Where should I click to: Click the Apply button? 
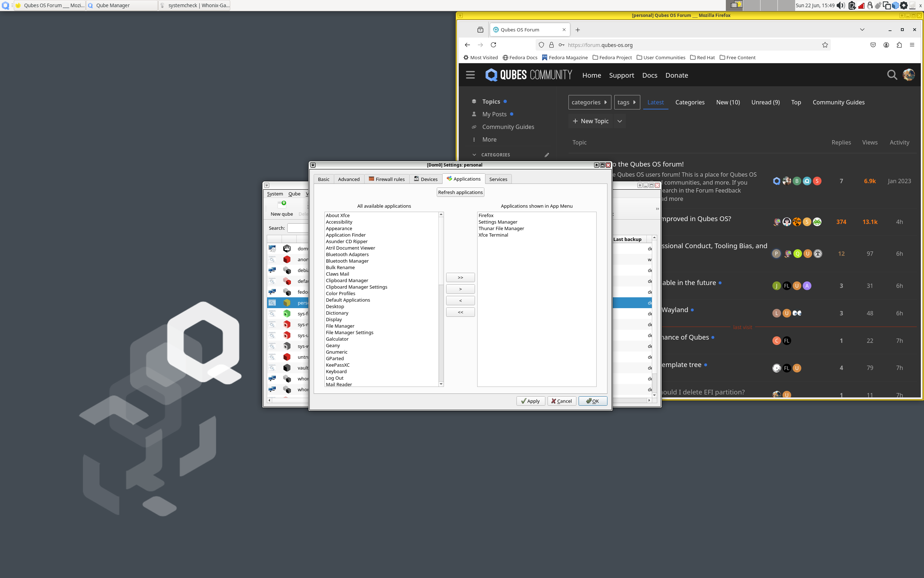coord(530,401)
